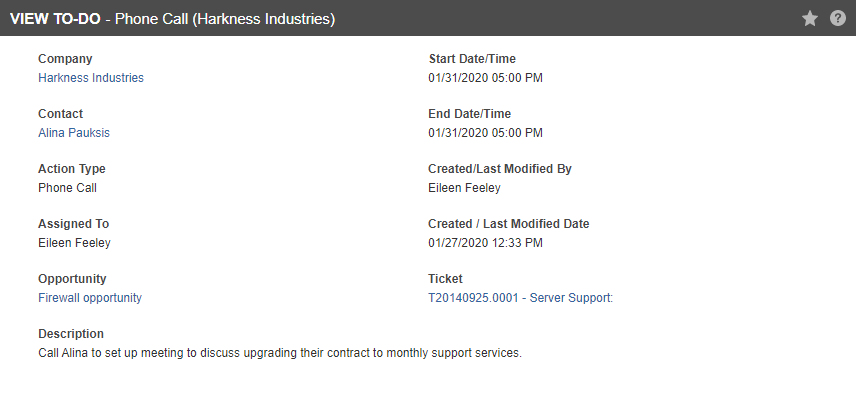Click Eileen Feeley under Assigned To
Screen dimensions: 856x396
pyautogui.click(x=74, y=243)
